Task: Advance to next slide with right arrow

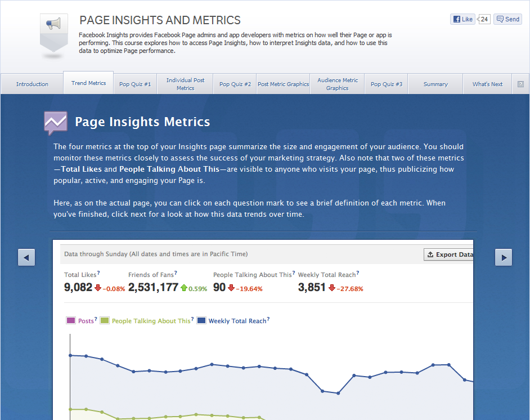Action: [x=504, y=258]
